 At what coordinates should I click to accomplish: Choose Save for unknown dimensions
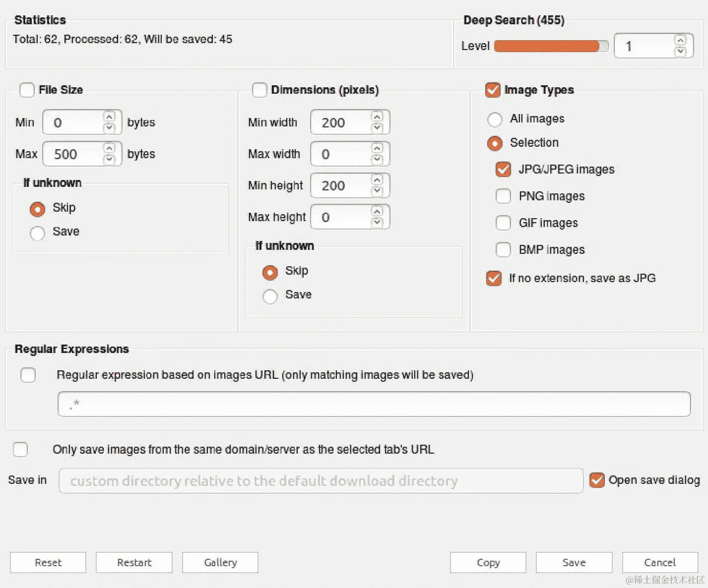tap(270, 296)
